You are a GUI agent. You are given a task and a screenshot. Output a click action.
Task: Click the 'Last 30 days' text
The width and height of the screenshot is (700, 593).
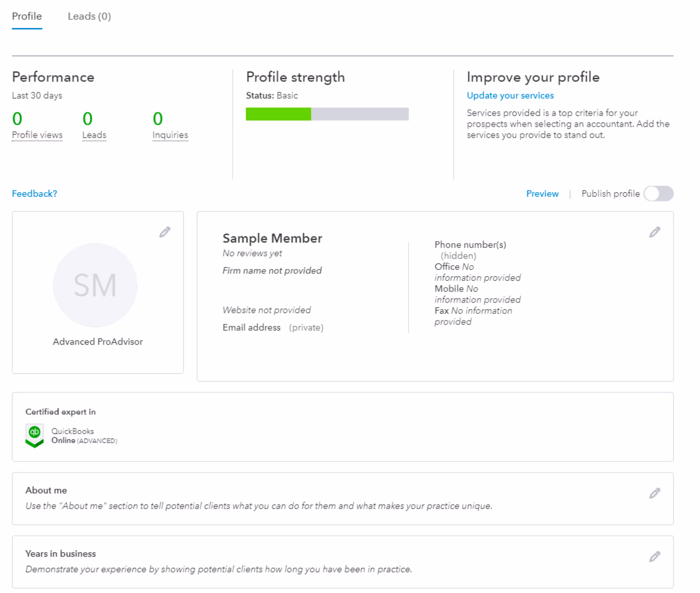37,95
